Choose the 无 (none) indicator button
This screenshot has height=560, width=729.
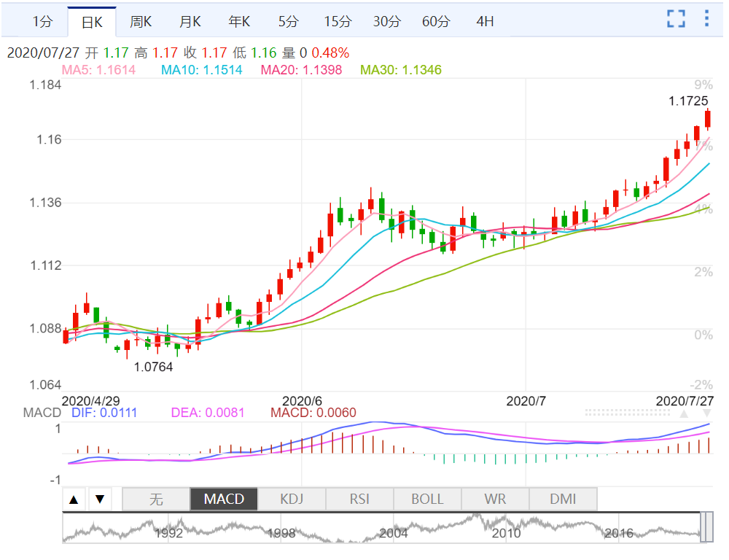point(156,499)
